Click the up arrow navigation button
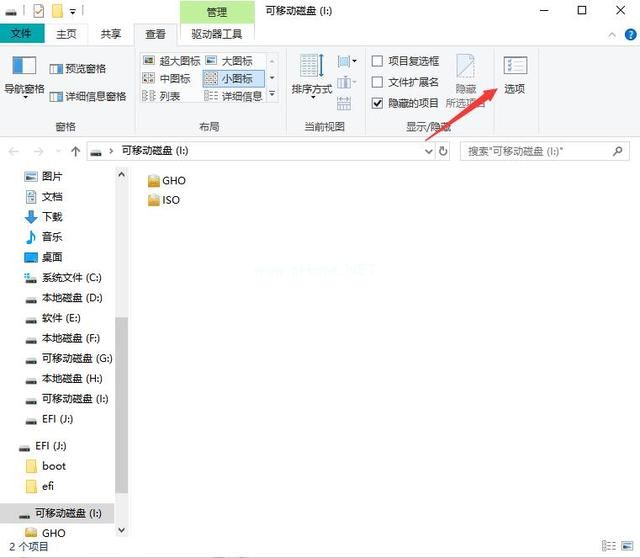Image resolution: width=640 pixels, height=558 pixels. tap(75, 151)
